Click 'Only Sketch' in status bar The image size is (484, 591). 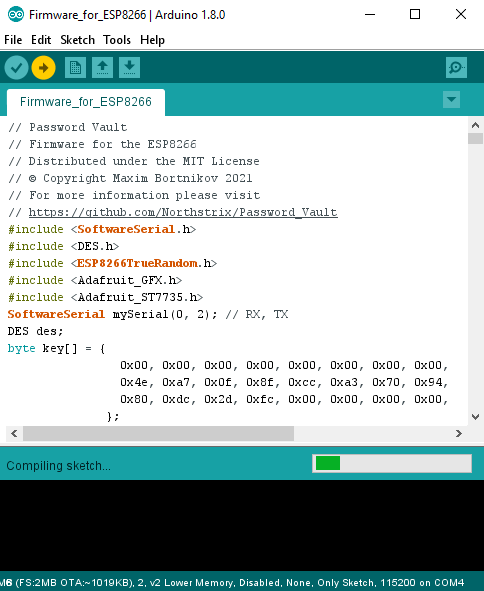click(346, 582)
